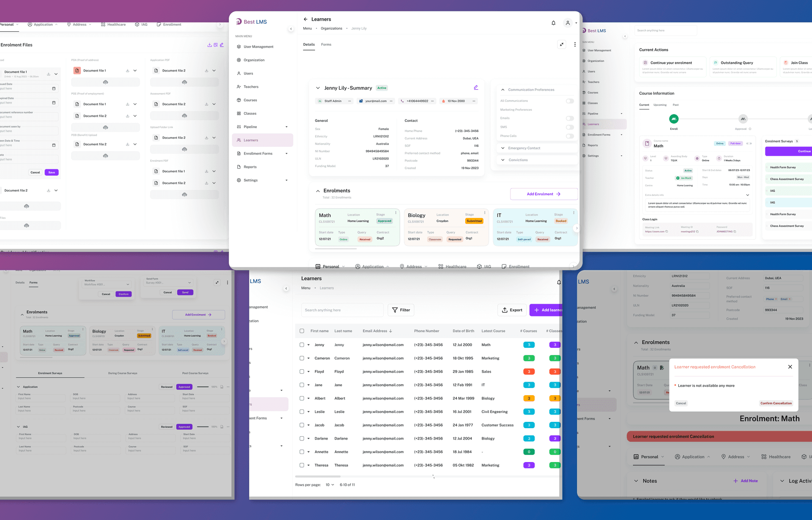
Task: Click the notification bell icon in top header
Action: (553, 23)
